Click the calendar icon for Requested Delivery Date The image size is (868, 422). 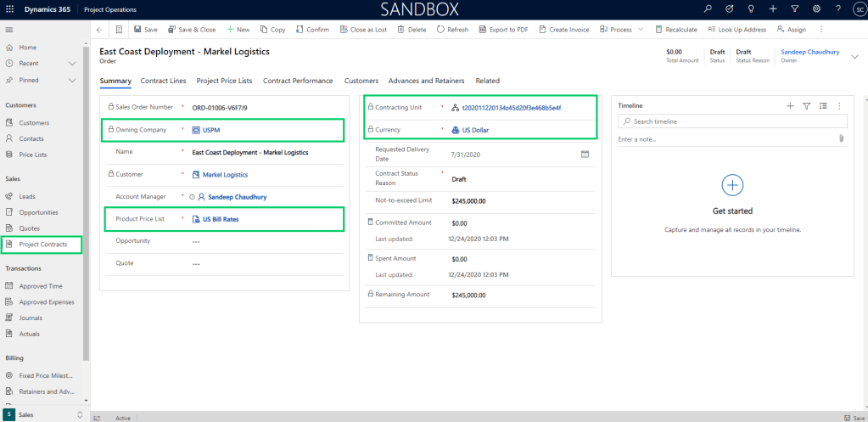pos(585,154)
